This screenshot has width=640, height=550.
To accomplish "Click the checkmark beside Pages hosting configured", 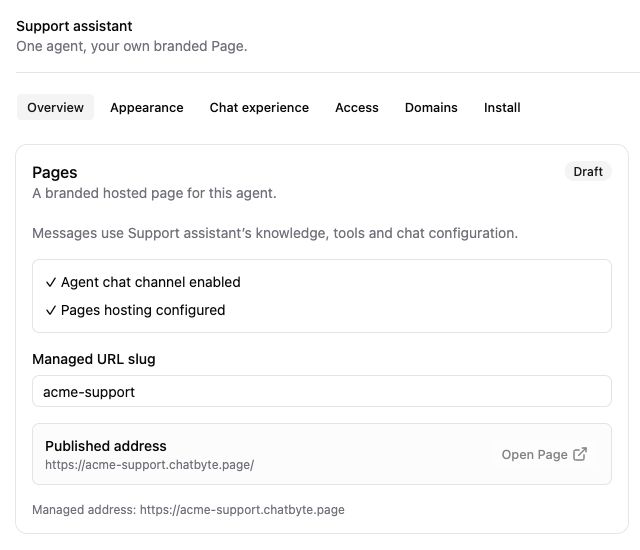I will (x=51, y=310).
